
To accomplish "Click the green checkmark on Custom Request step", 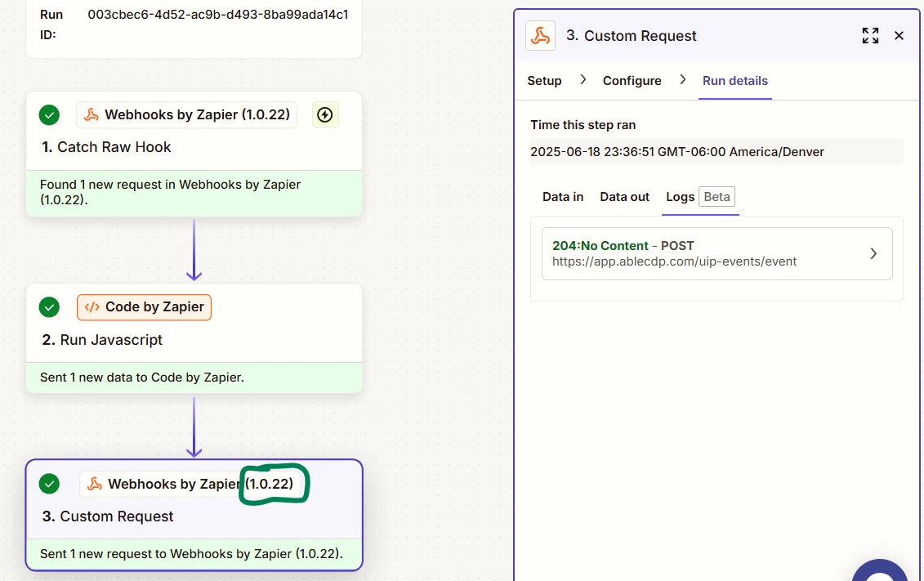I will 49,484.
